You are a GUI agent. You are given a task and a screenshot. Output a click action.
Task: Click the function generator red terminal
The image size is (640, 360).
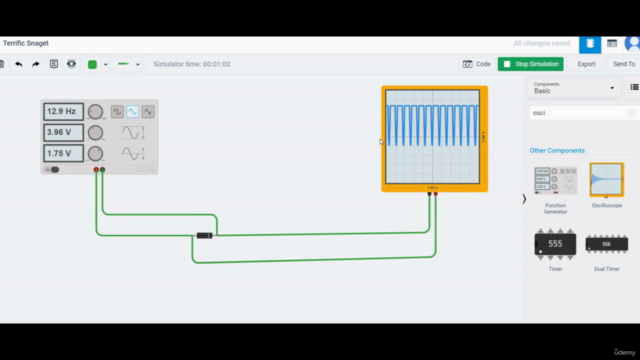tap(96, 170)
